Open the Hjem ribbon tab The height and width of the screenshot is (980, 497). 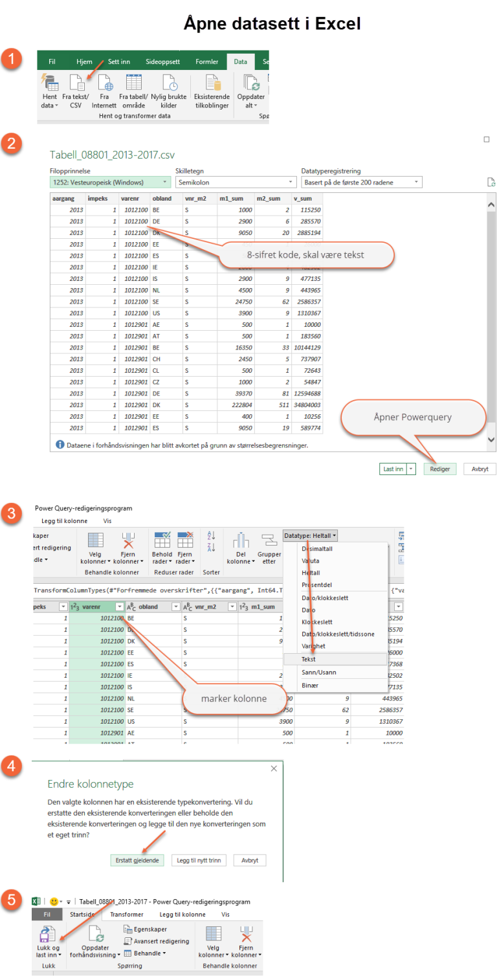84,61
